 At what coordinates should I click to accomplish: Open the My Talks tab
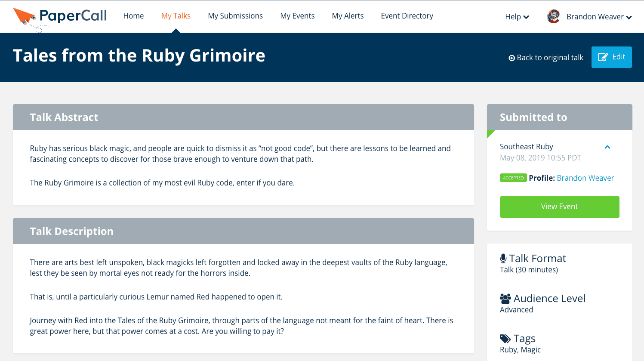point(176,16)
